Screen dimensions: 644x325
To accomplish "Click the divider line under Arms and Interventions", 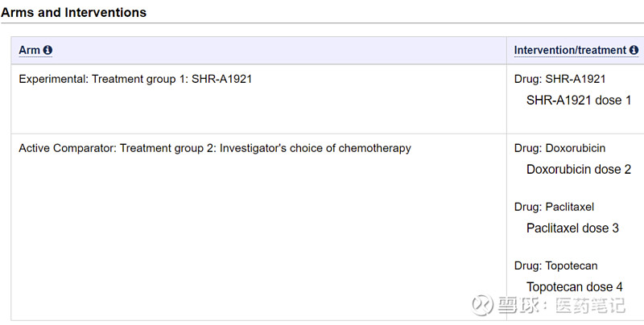I will 322,23.
